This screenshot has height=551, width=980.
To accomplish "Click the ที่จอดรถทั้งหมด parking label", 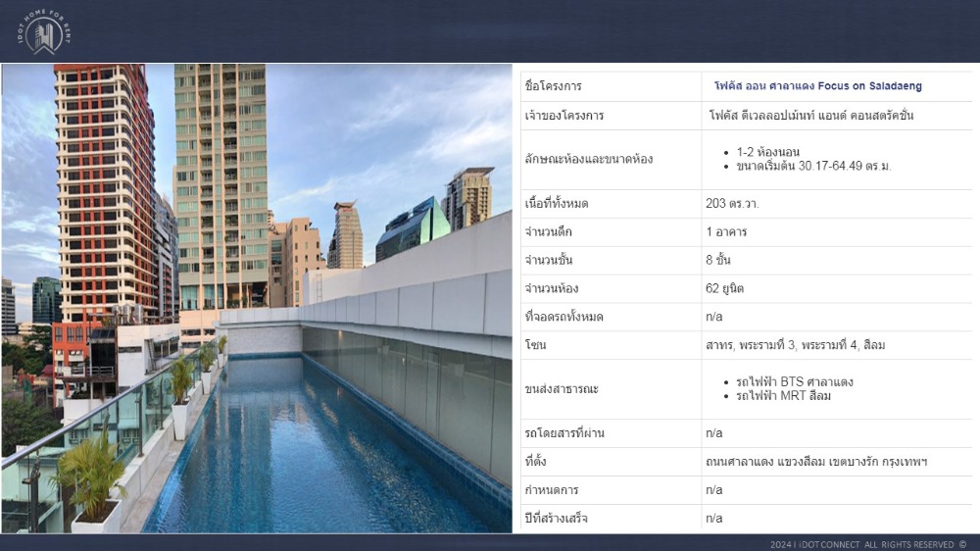I will pyautogui.click(x=563, y=318).
